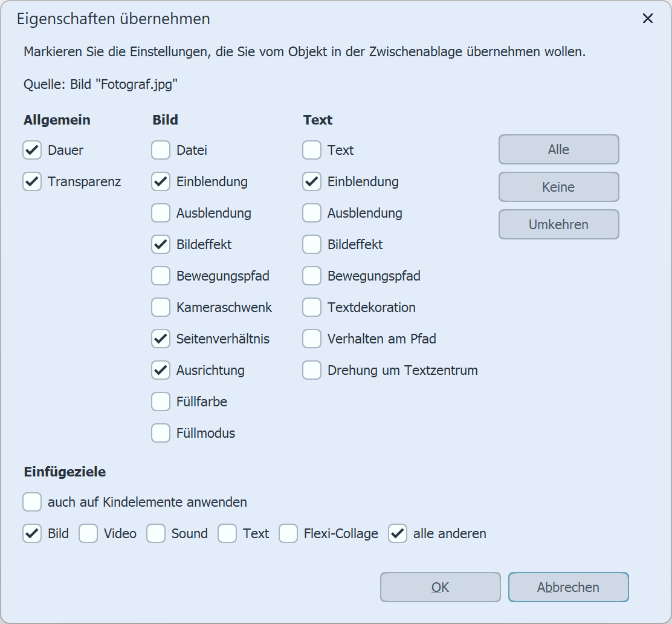Enable Ausblendung in the Bild column
Viewport: 672px width, 624px height.
coord(161,213)
